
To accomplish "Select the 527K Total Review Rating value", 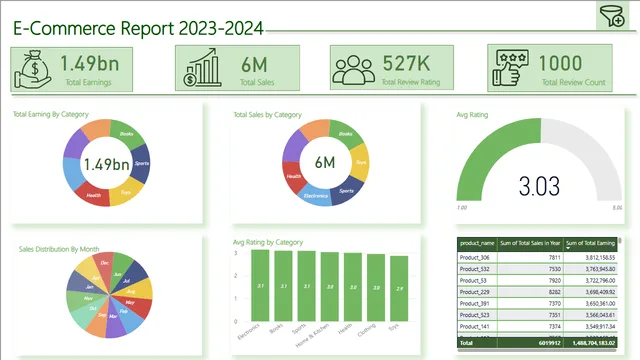I will coord(406,63).
